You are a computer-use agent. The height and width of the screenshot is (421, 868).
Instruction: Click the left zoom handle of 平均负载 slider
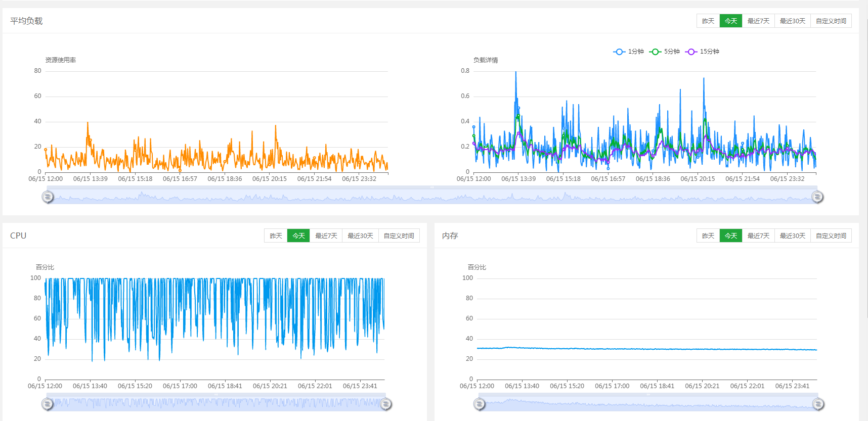48,197
